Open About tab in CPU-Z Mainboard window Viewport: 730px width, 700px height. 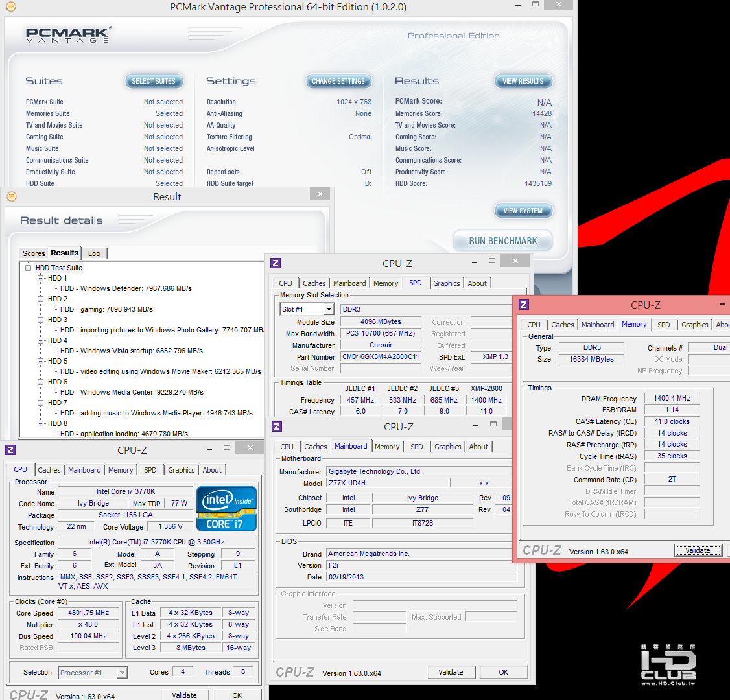click(478, 447)
